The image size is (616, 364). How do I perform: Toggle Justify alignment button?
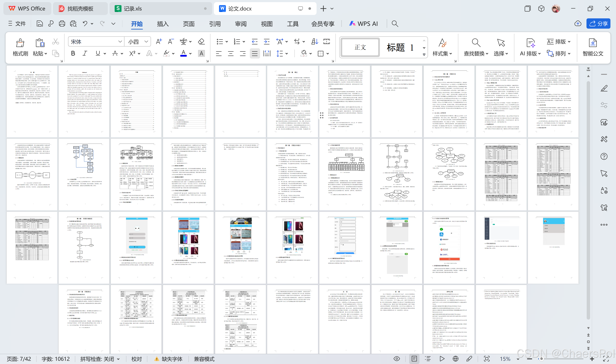tap(255, 53)
